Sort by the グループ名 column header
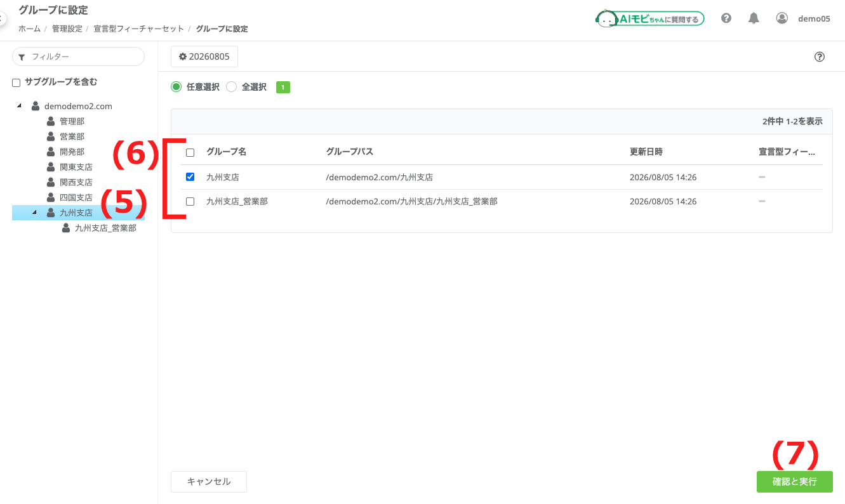 [x=226, y=152]
